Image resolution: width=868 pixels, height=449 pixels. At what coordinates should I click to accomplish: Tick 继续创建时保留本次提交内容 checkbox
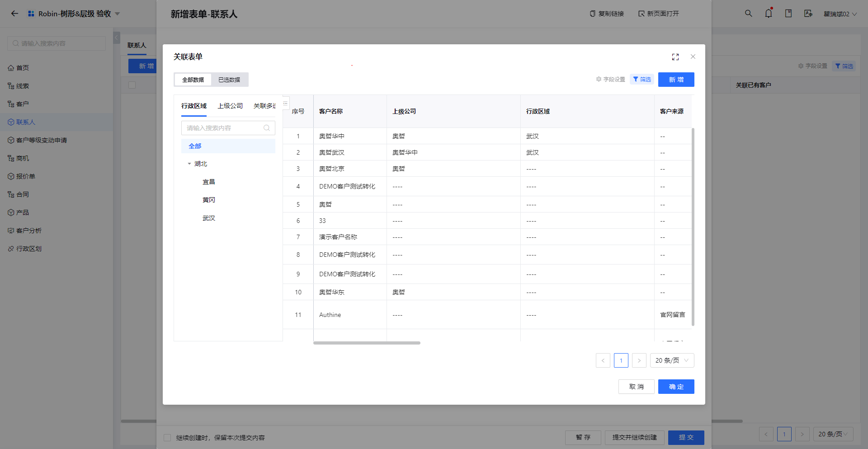(167, 438)
